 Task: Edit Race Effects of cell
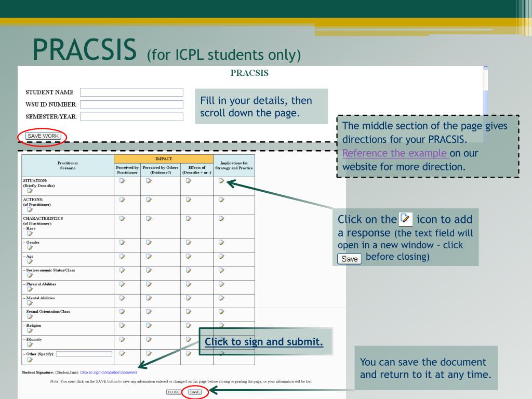pyautogui.click(x=189, y=219)
